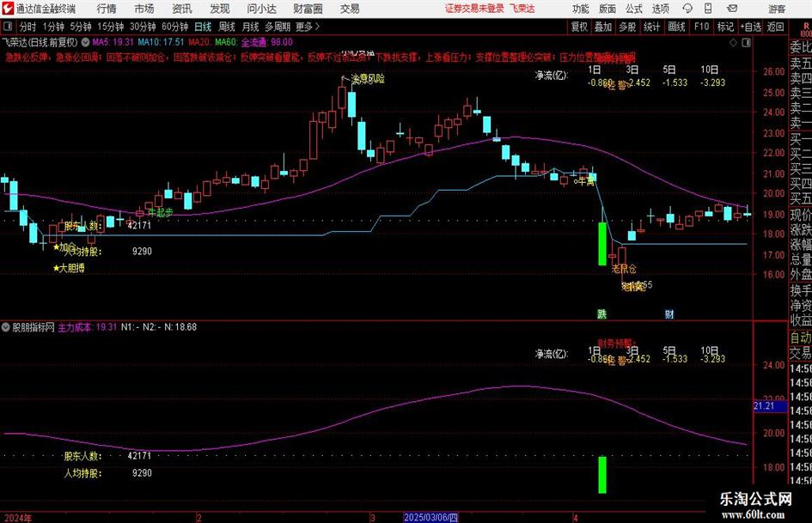This screenshot has width=812, height=523.
Task: Click the 标记 mark button
Action: [725, 27]
